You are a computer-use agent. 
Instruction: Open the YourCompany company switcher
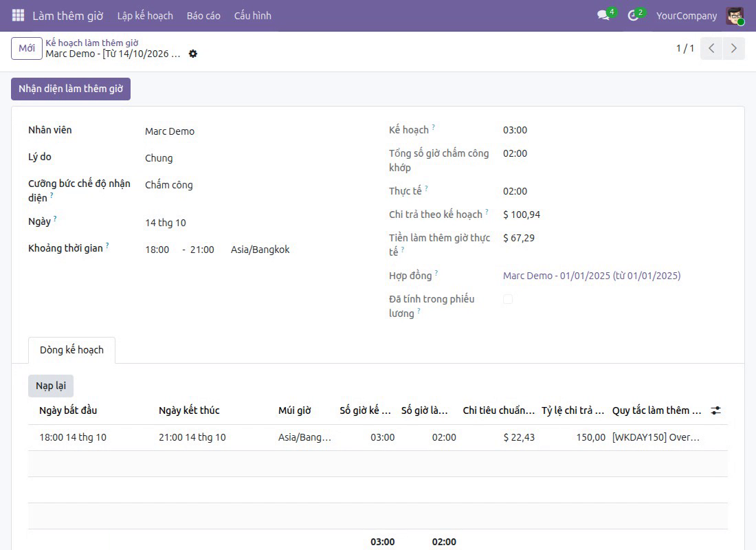(x=686, y=15)
